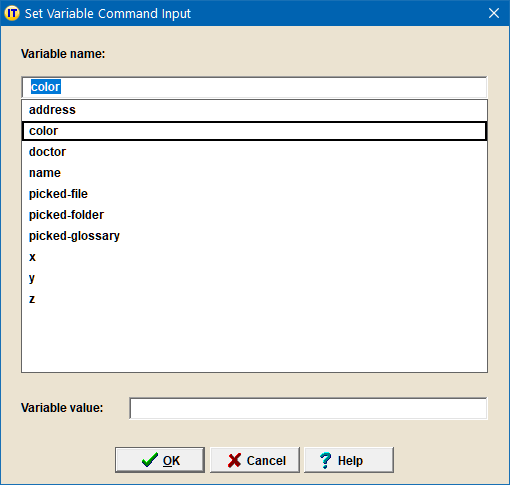
Task: Select 'picked-folder' in the variable list
Action: (254, 215)
